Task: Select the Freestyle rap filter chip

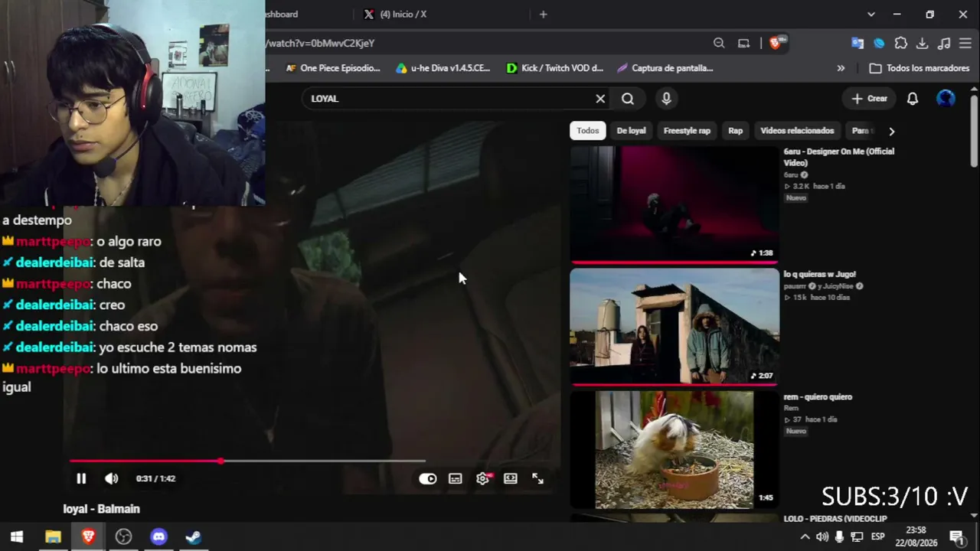Action: pos(687,131)
